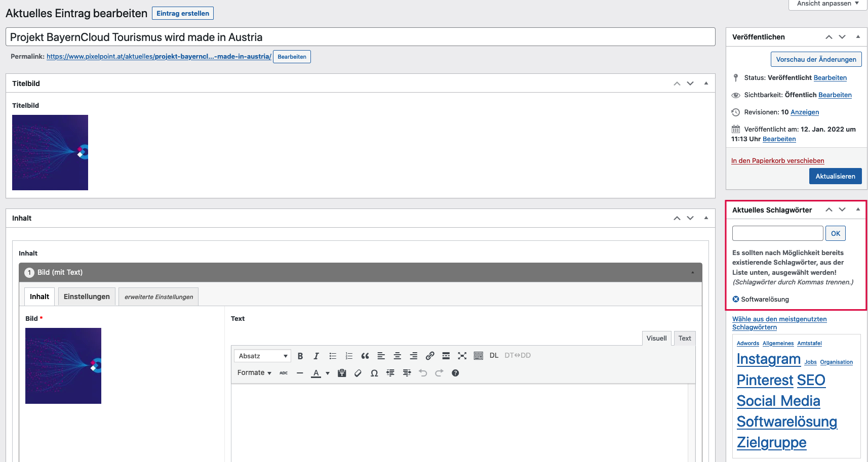The height and width of the screenshot is (462, 868).
Task: Open the Ansicht anpassen dropdown
Action: tap(827, 4)
